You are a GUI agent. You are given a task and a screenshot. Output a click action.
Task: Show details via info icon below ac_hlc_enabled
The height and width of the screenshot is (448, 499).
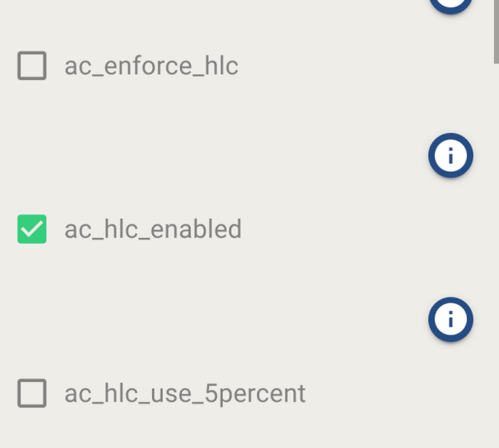pos(450,320)
